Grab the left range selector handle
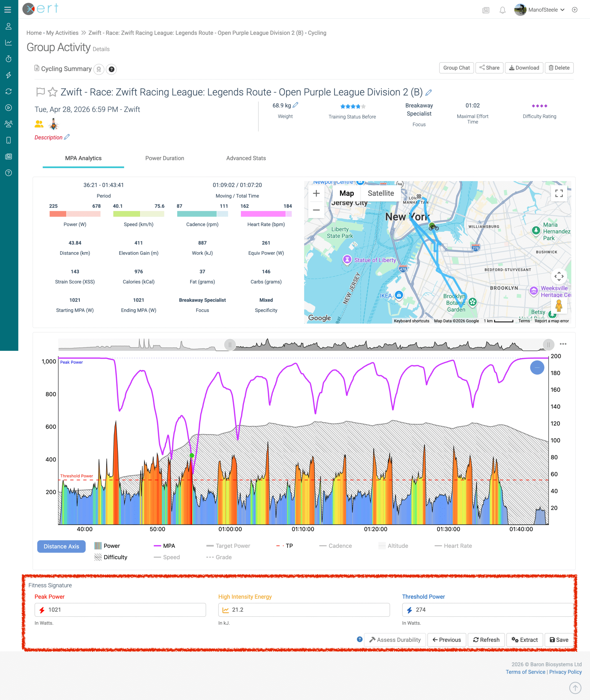 coord(230,345)
